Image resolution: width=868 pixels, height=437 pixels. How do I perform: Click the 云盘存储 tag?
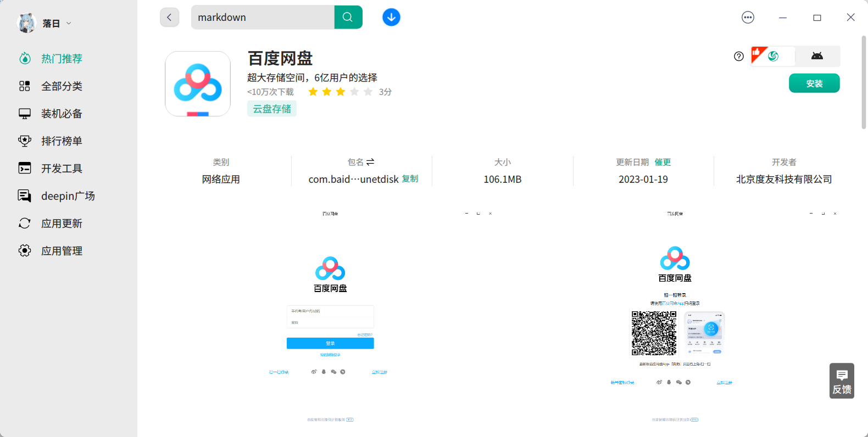coord(272,109)
